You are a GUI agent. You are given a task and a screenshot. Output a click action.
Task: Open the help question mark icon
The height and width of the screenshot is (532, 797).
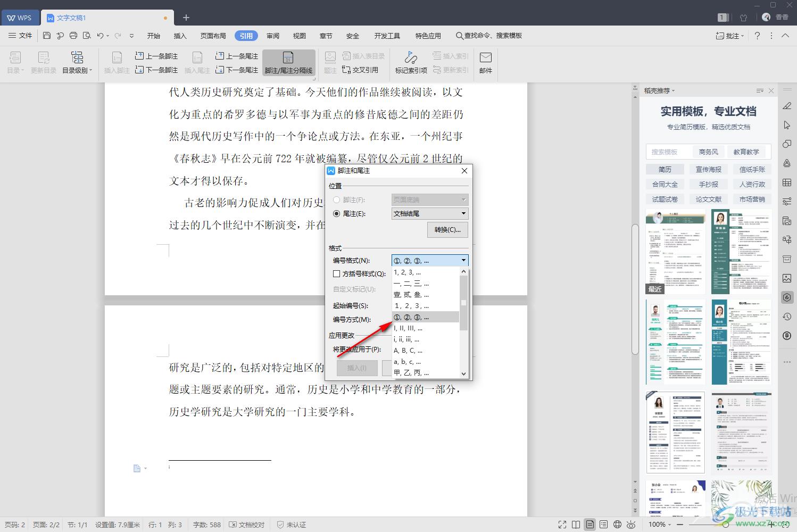click(x=757, y=36)
